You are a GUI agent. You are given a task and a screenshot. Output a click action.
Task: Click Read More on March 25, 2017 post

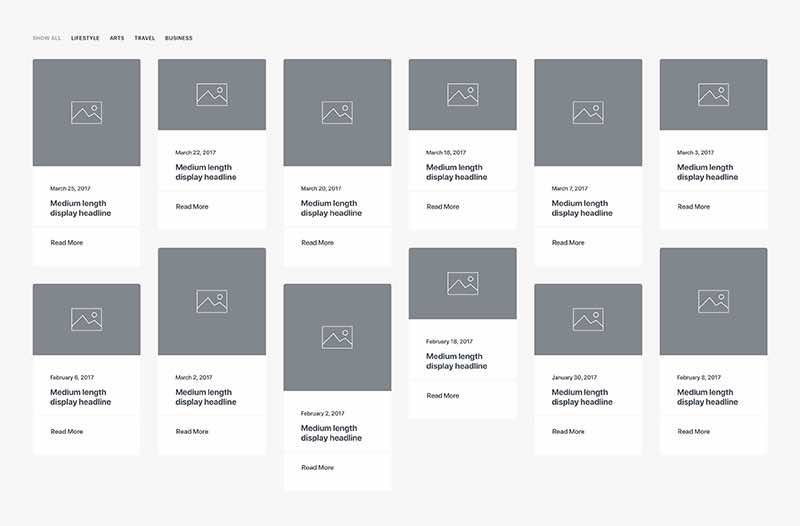[x=67, y=243]
